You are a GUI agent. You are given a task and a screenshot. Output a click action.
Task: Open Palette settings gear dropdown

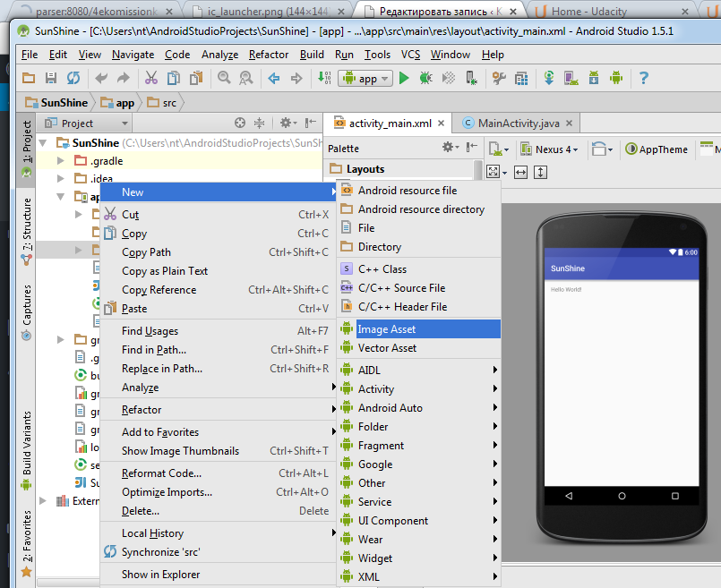point(451,147)
